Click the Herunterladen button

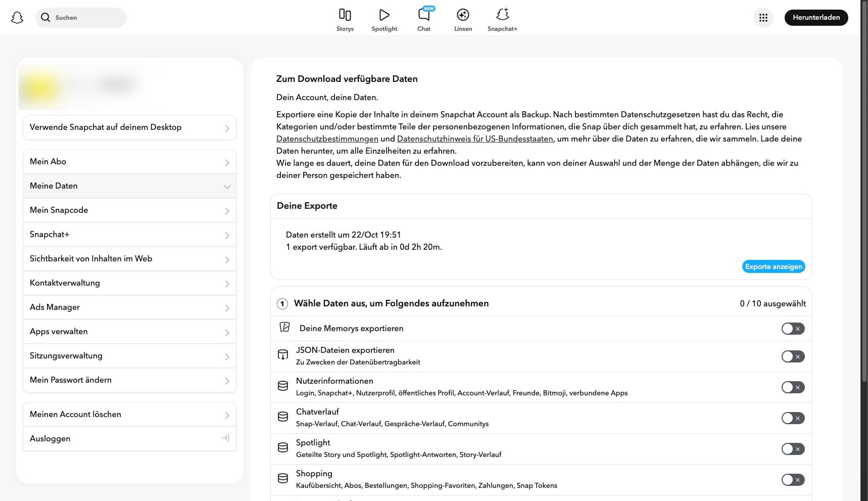[x=816, y=18]
